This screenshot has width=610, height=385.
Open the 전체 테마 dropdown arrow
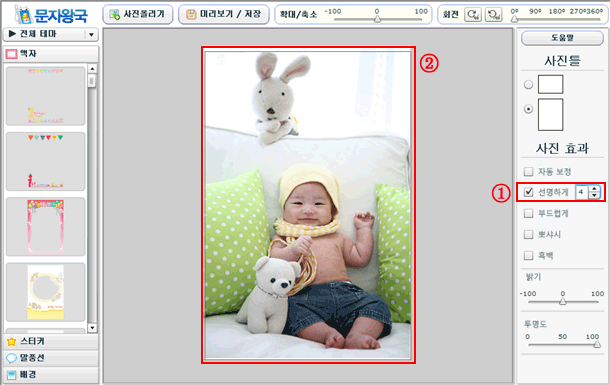(91, 34)
